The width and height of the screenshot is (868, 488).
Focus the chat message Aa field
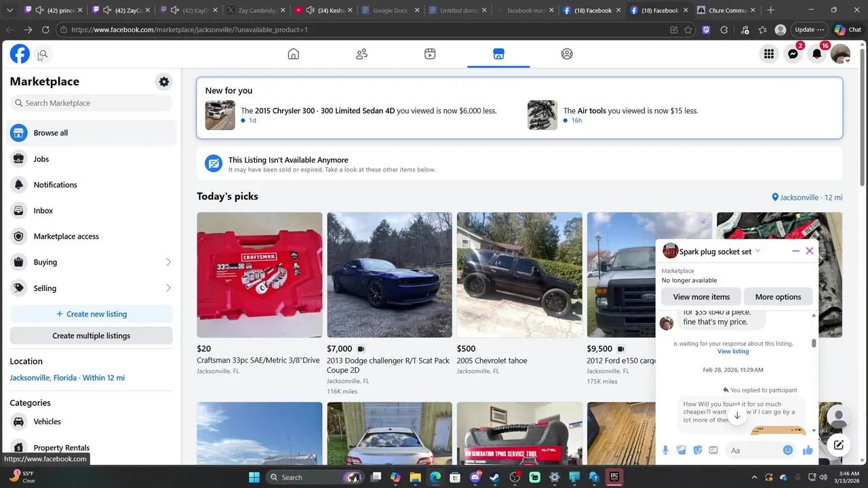(753, 450)
